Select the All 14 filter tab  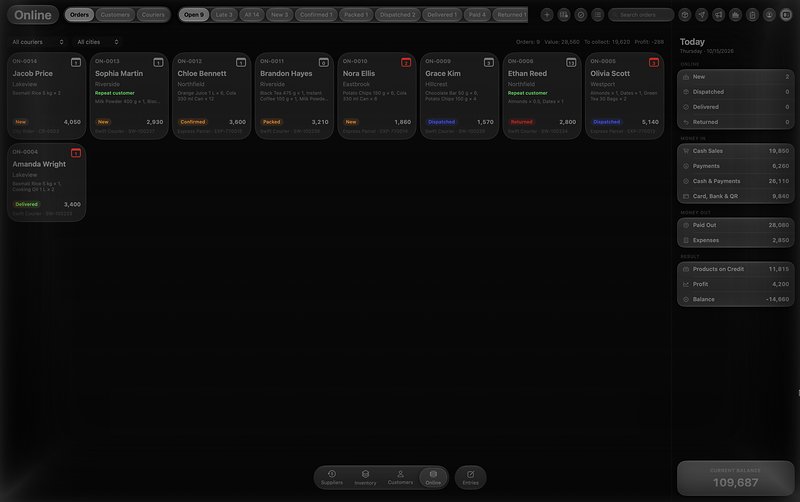click(252, 15)
